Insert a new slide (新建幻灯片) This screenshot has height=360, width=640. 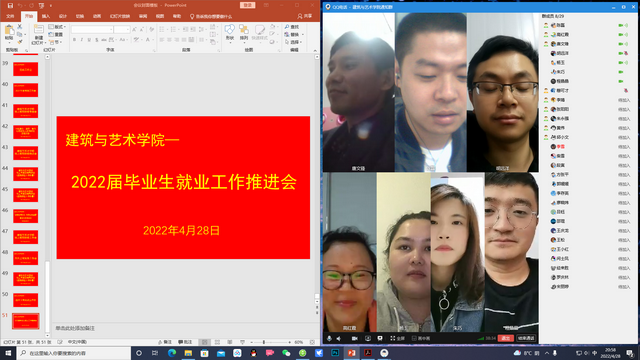click(38, 34)
